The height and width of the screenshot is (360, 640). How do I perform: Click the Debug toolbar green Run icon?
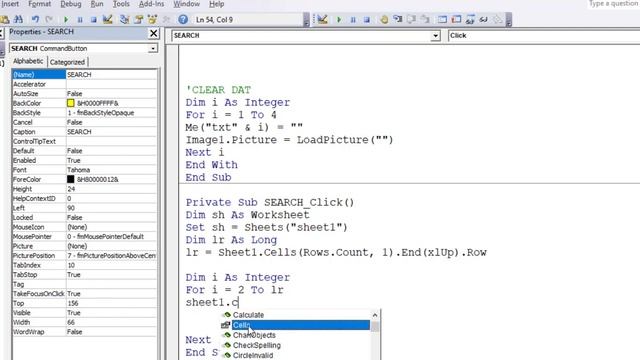[x=339, y=19]
